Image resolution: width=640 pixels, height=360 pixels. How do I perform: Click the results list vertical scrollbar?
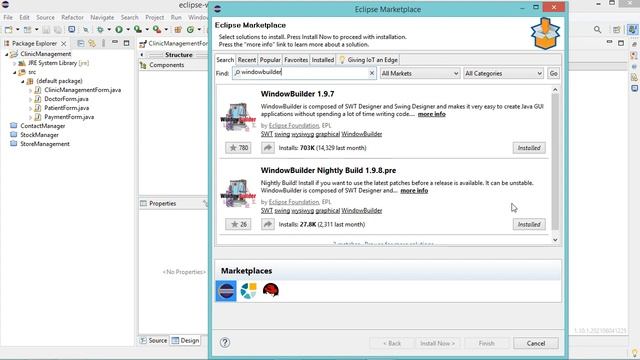[x=555, y=162]
